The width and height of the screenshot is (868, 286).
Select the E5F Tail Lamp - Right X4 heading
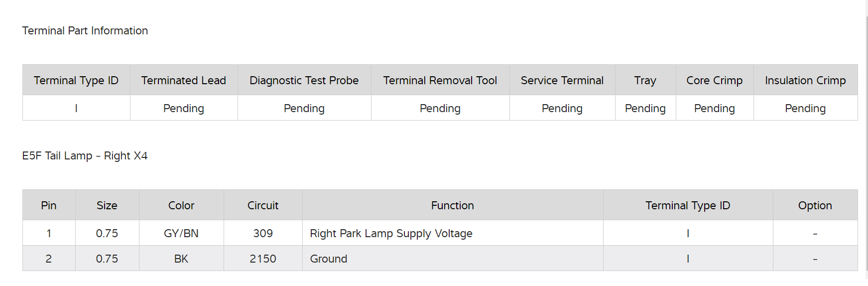(x=85, y=156)
